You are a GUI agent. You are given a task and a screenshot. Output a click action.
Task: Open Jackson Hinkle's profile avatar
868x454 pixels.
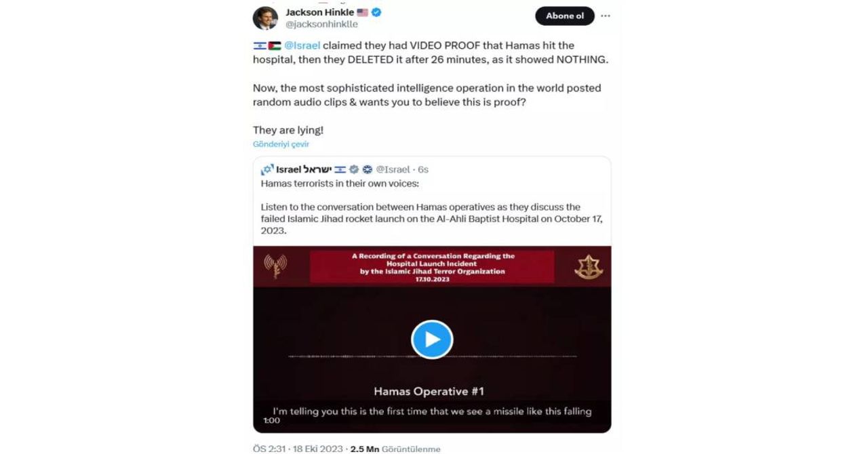pyautogui.click(x=265, y=18)
